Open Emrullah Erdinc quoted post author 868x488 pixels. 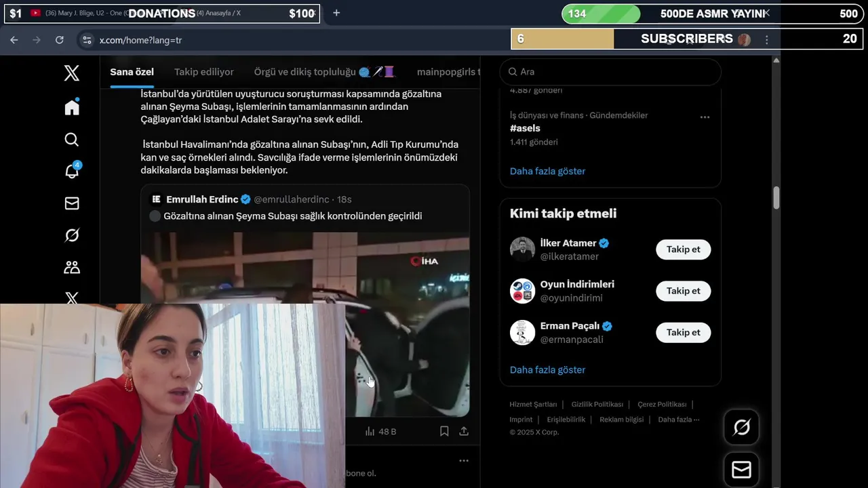[202, 199]
